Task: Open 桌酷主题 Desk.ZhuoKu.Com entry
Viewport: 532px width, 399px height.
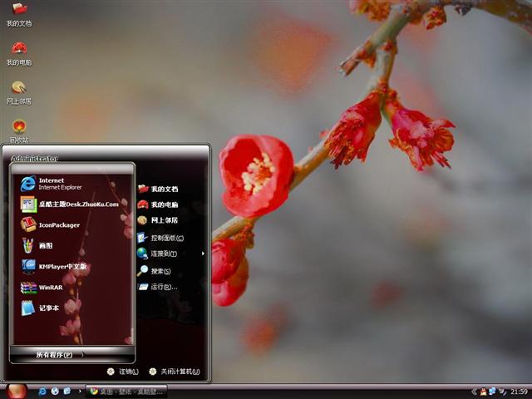Action: click(x=70, y=204)
